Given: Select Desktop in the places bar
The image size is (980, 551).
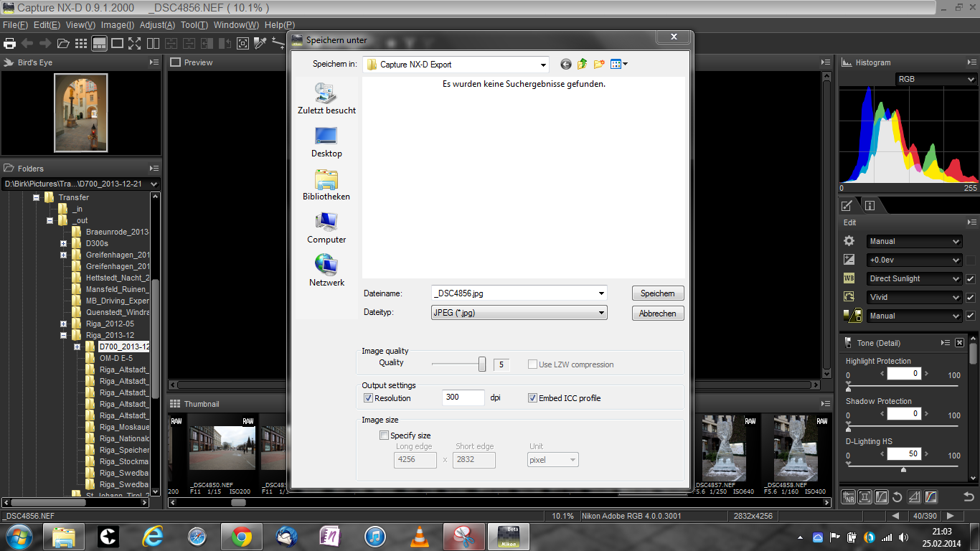Looking at the screenshot, I should coord(326,142).
